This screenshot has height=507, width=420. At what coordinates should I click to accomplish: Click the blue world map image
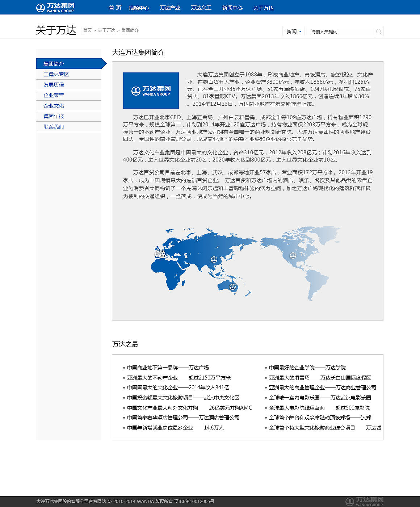(245, 264)
